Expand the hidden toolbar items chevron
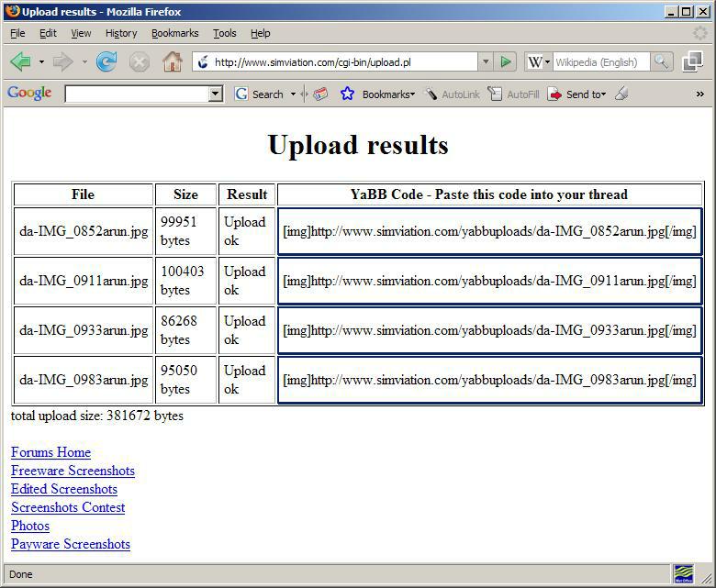 pyautogui.click(x=699, y=94)
